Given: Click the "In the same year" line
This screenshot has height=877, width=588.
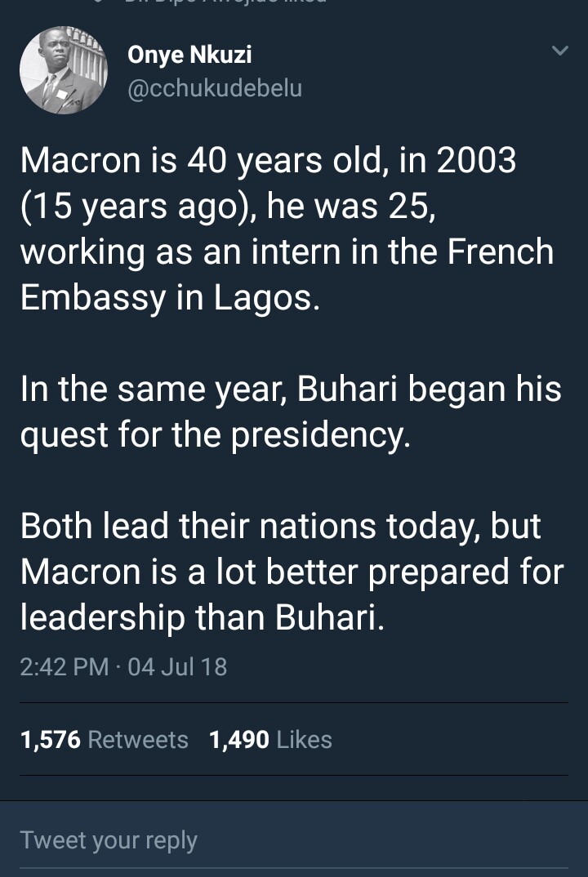Looking at the screenshot, I should (x=290, y=389).
